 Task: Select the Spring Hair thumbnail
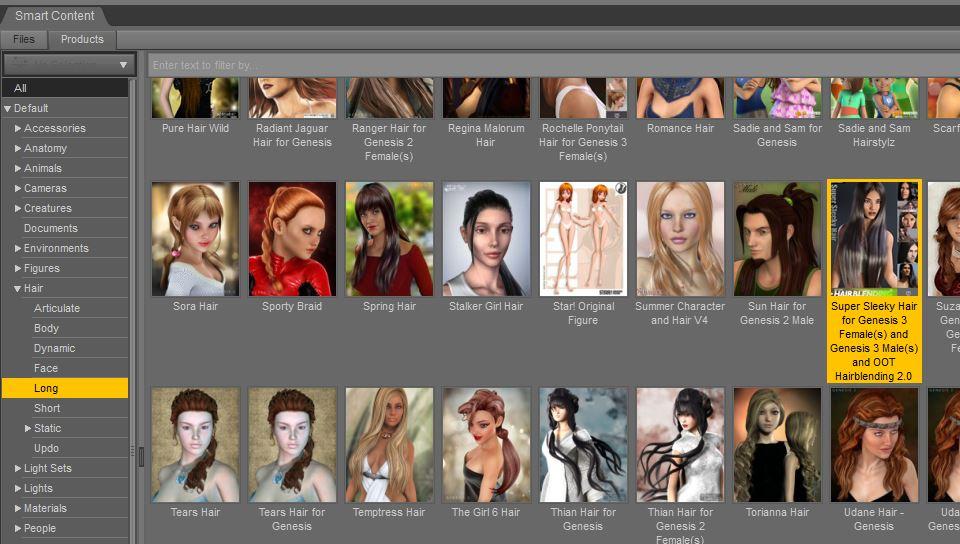[389, 239]
